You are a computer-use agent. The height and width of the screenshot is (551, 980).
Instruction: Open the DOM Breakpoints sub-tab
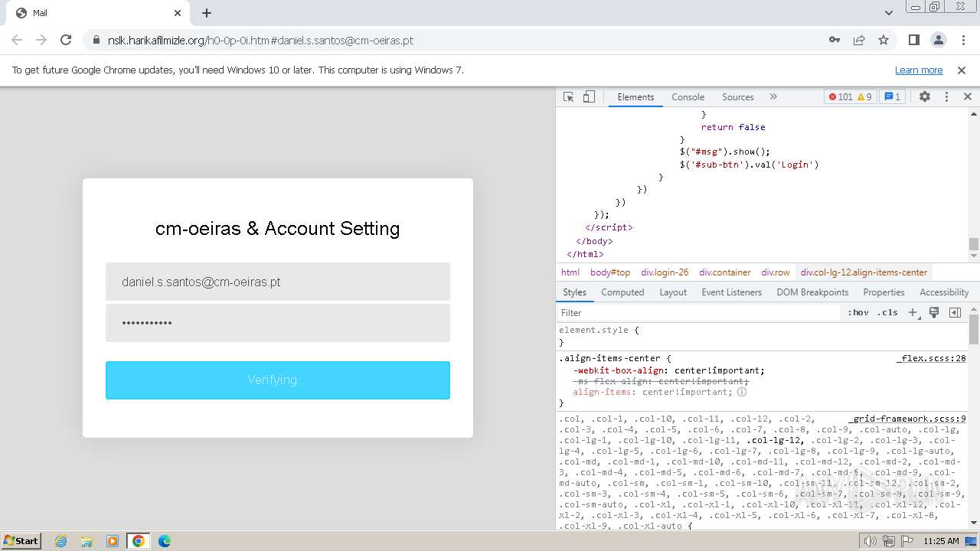812,292
